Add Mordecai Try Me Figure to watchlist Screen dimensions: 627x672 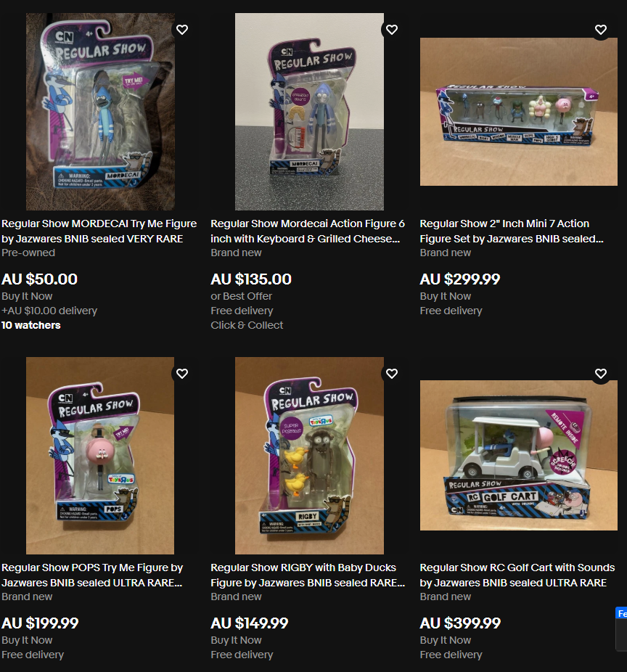click(182, 30)
